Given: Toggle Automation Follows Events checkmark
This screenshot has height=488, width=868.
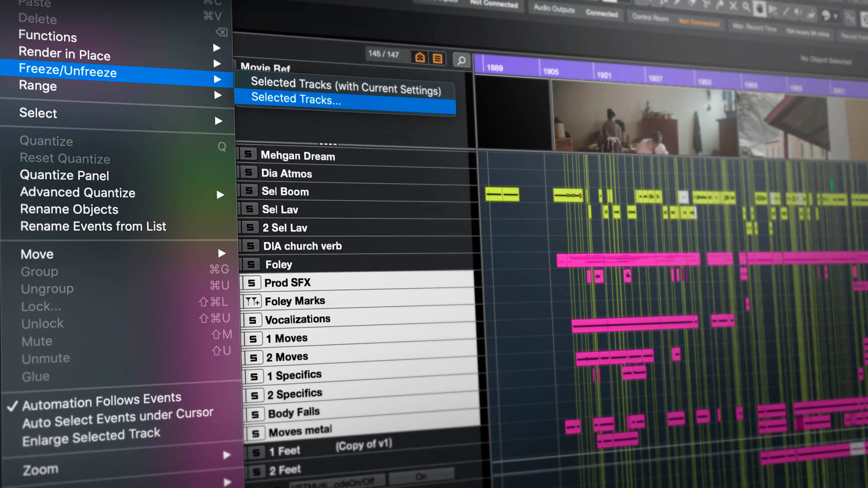Looking at the screenshot, I should pos(12,406).
